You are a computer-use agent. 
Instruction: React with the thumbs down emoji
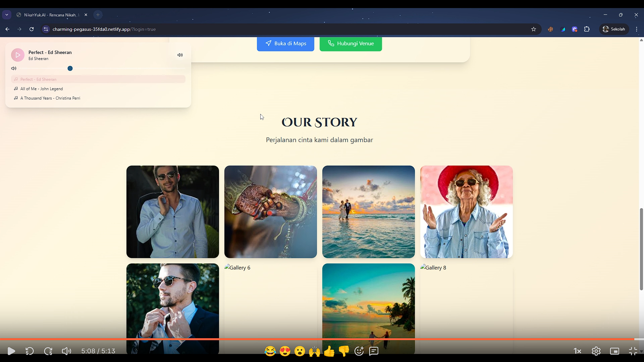344,351
